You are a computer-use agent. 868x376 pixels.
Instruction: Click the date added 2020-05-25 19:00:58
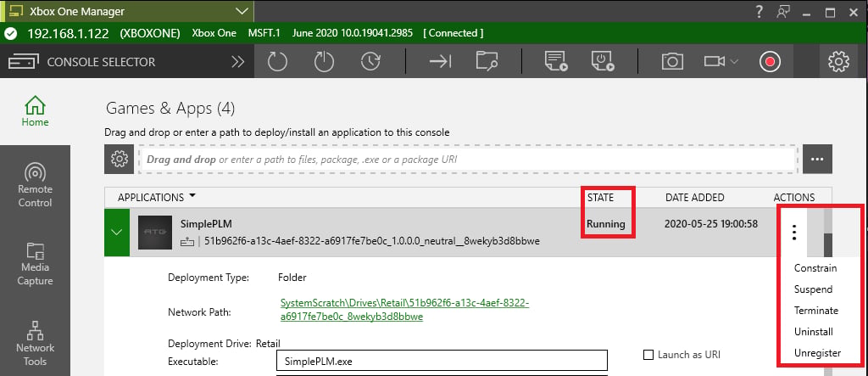711,224
